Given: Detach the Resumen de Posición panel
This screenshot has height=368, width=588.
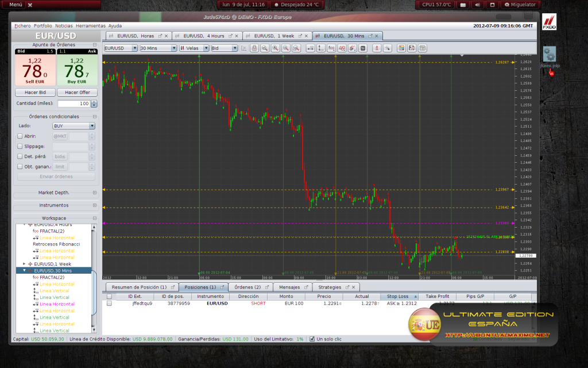Looking at the screenshot, I should point(173,287).
